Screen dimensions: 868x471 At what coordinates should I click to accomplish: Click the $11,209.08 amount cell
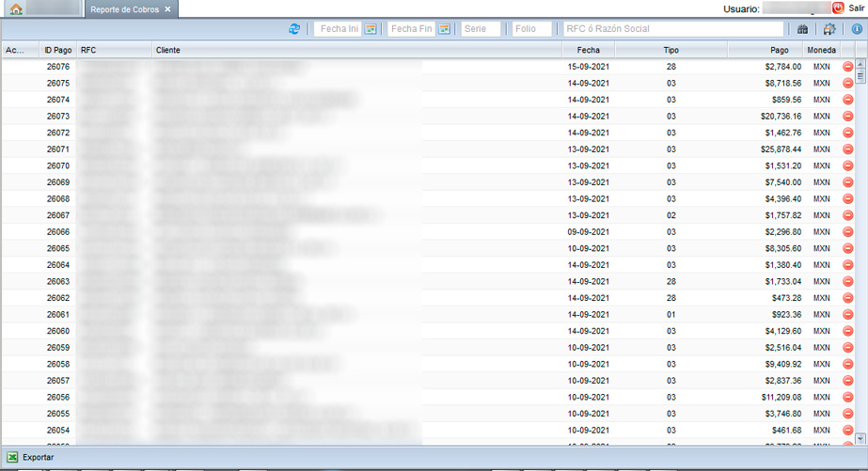pyautogui.click(x=781, y=397)
